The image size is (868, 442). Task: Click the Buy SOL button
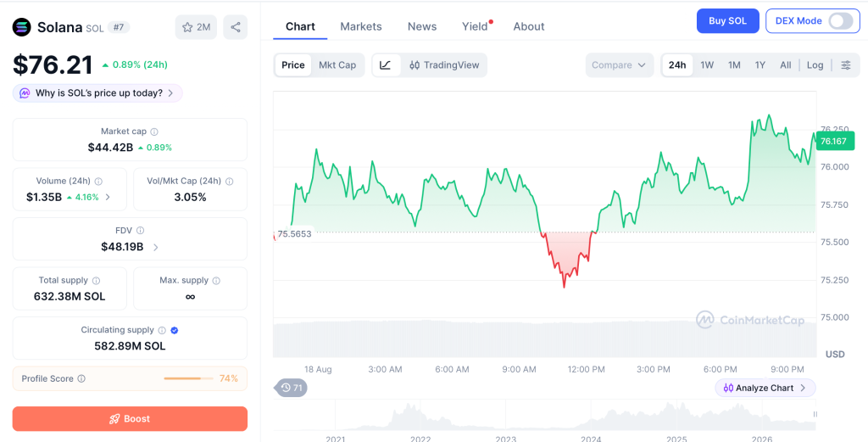727,21
